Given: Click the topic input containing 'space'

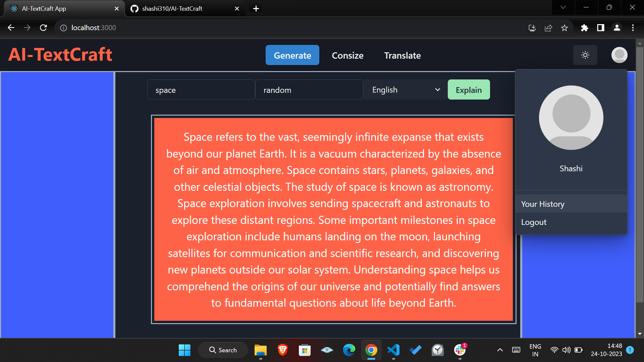Looking at the screenshot, I should tap(201, 90).
